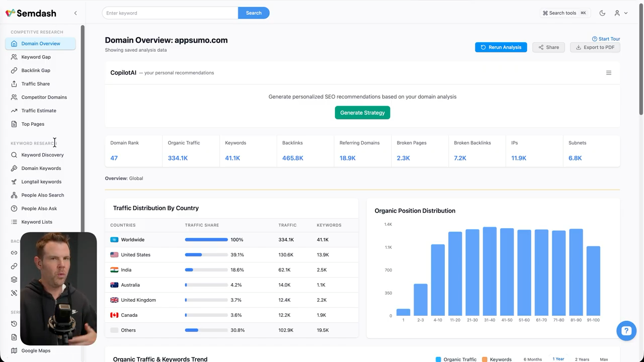Image resolution: width=644 pixels, height=362 pixels.
Task: Open the user account dropdown
Action: pos(620,13)
